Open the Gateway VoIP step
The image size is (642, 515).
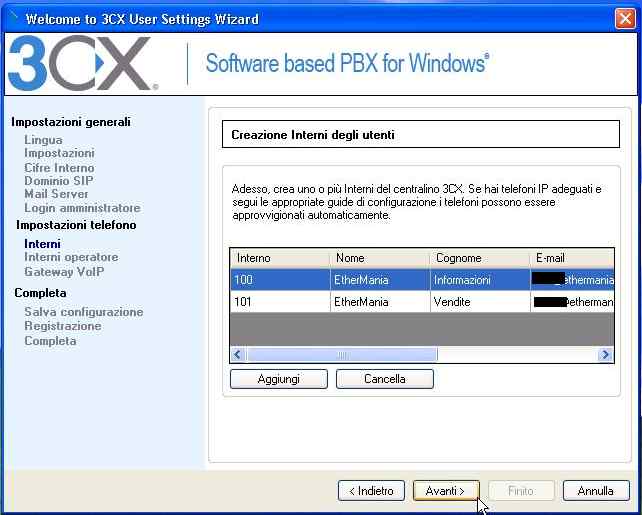click(64, 271)
